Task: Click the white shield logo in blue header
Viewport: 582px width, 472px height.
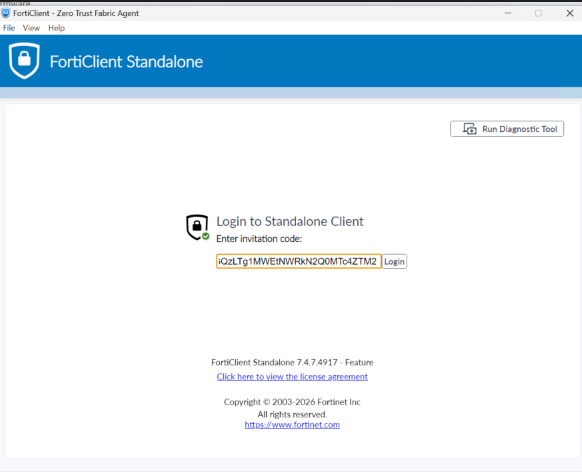Action: pos(24,60)
